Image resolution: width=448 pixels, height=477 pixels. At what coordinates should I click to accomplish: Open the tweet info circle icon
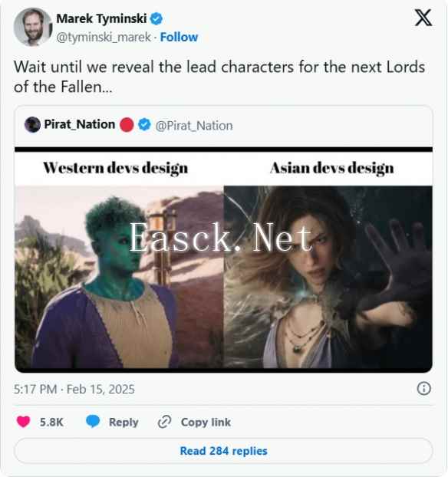click(x=423, y=389)
